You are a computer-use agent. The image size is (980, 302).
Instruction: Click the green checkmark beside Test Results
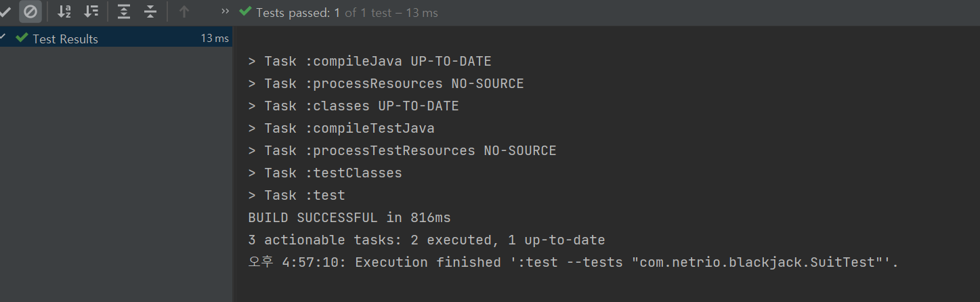point(22,38)
